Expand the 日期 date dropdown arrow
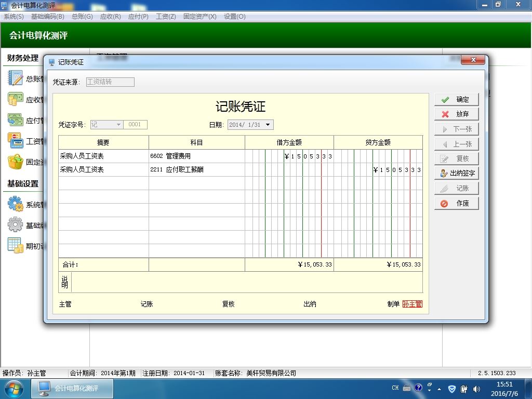This screenshot has width=532, height=399. click(268, 125)
